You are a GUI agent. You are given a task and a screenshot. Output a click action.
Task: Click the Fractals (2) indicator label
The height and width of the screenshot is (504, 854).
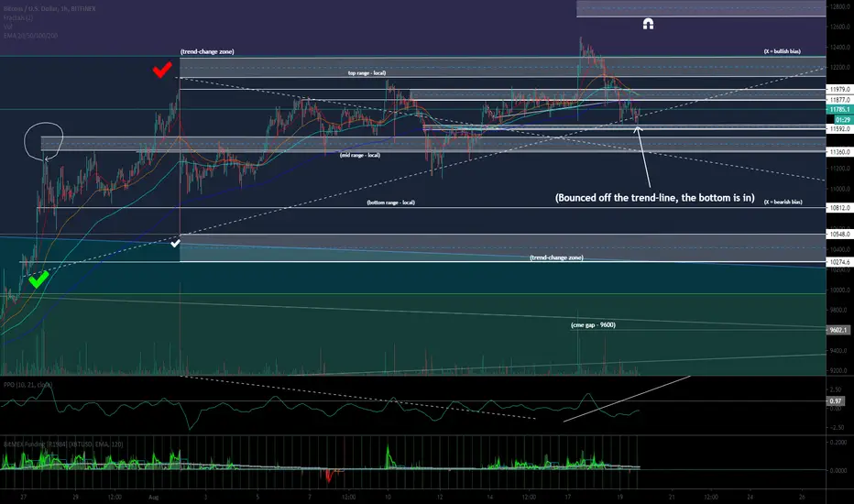[18, 17]
